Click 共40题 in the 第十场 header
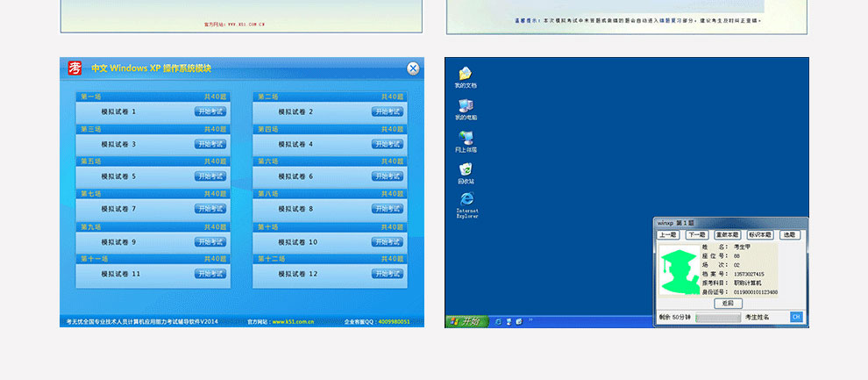 tap(393, 227)
